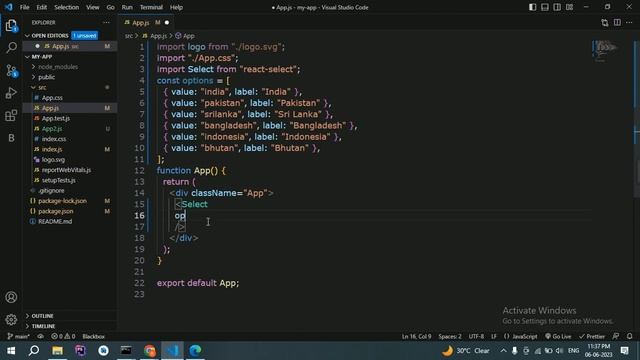The height and width of the screenshot is (360, 640).
Task: Click Ln 16, Col 9 cursor position
Action: [x=416, y=336]
